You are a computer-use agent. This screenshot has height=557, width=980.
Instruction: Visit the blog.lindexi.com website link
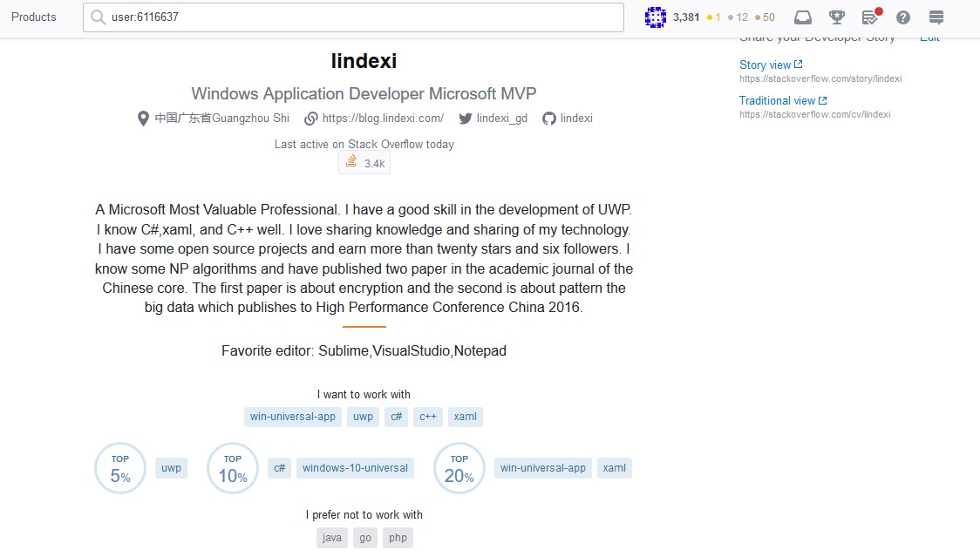(x=382, y=119)
